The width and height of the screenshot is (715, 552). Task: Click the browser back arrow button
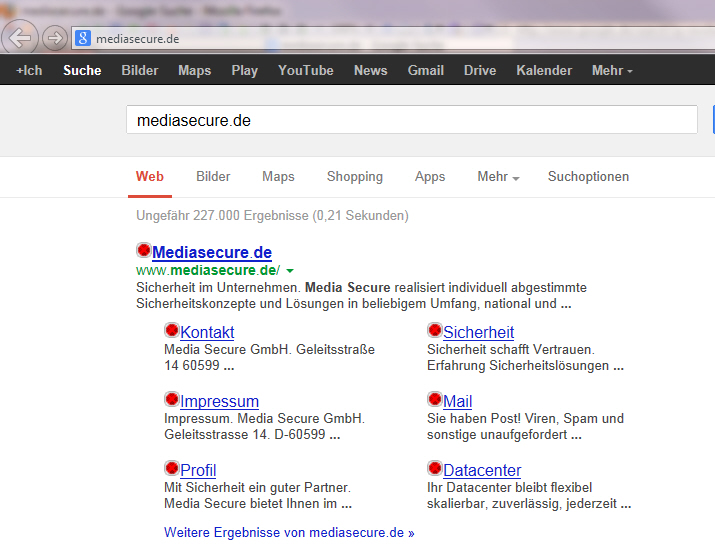[x=19, y=37]
